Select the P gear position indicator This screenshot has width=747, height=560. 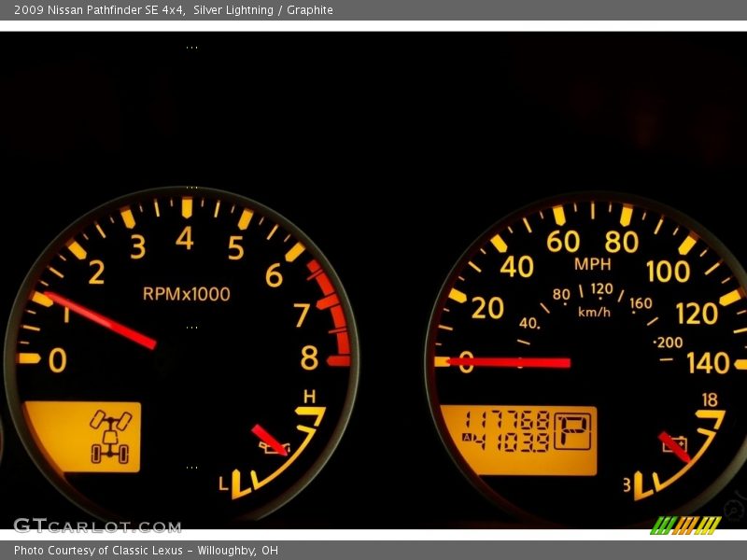click(572, 431)
